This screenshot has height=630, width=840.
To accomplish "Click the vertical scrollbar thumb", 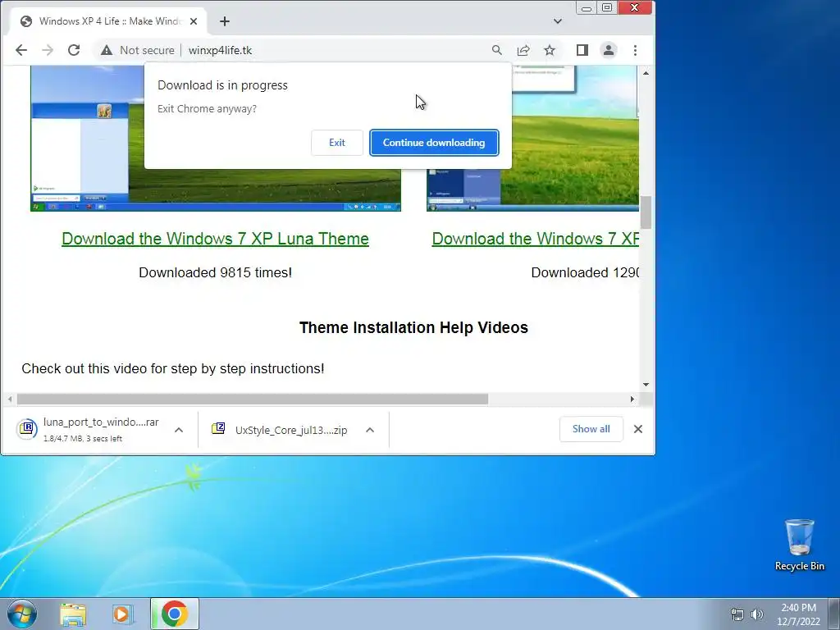I will tap(646, 212).
